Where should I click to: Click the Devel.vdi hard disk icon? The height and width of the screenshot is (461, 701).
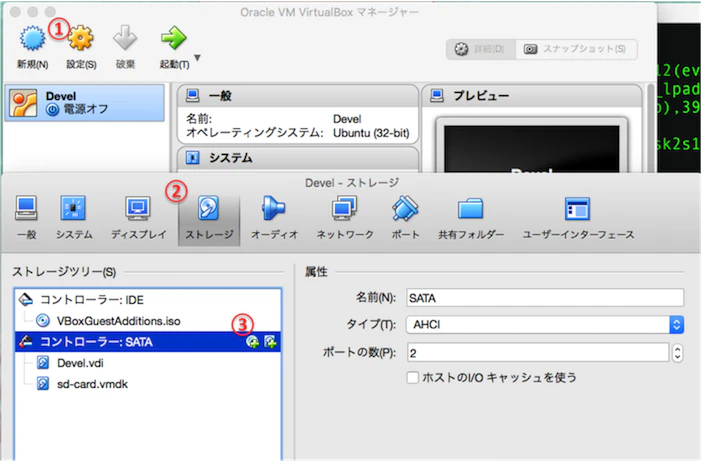(43, 363)
